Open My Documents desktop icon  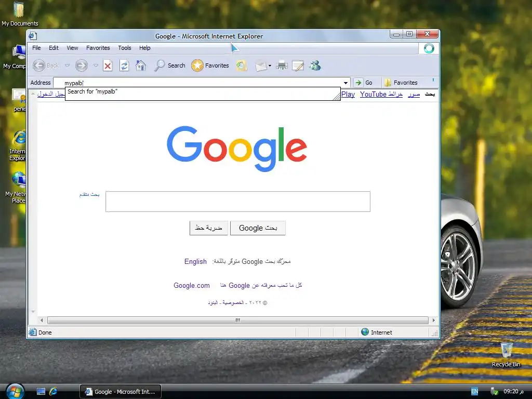coord(19,14)
